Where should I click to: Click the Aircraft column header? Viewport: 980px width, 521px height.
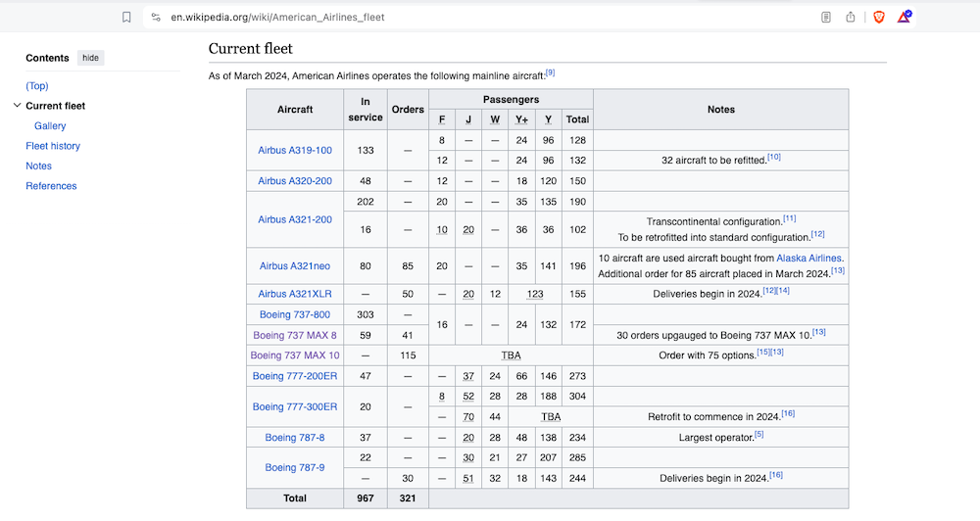[x=295, y=110]
